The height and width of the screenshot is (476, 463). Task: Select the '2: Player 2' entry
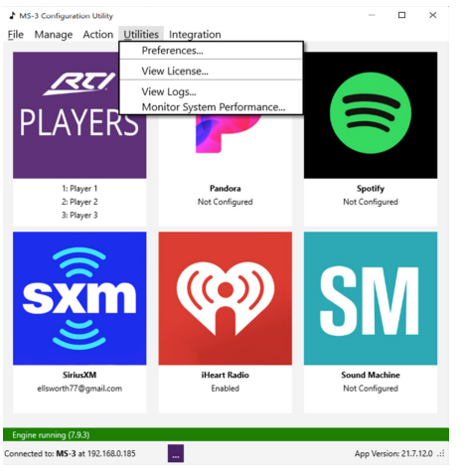click(79, 202)
